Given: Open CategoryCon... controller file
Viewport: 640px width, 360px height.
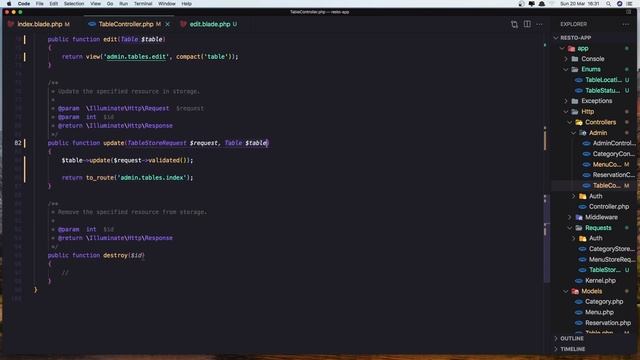Looking at the screenshot, I should click(x=613, y=154).
